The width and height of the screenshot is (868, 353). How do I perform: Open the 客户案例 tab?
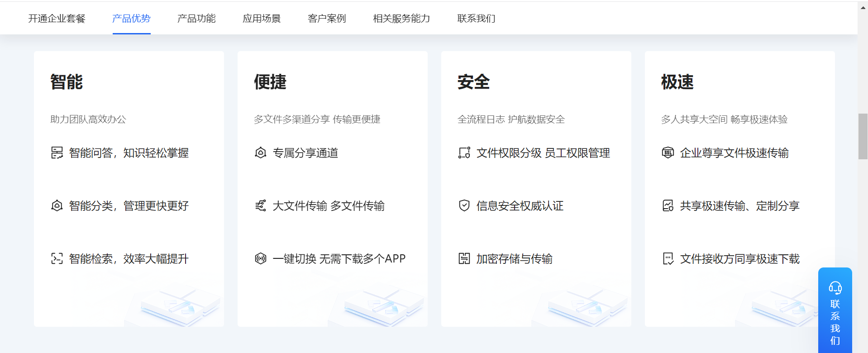pyautogui.click(x=327, y=19)
